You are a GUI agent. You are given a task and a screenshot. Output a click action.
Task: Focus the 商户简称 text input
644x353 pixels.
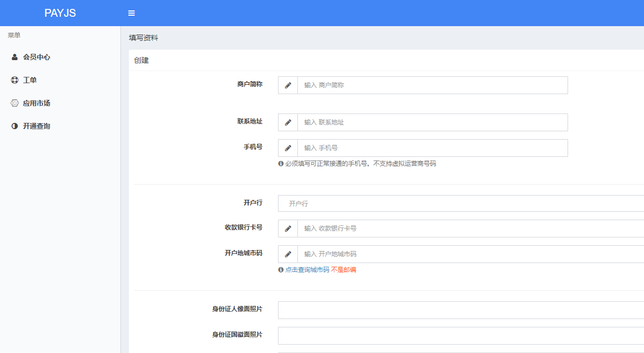[x=432, y=85]
